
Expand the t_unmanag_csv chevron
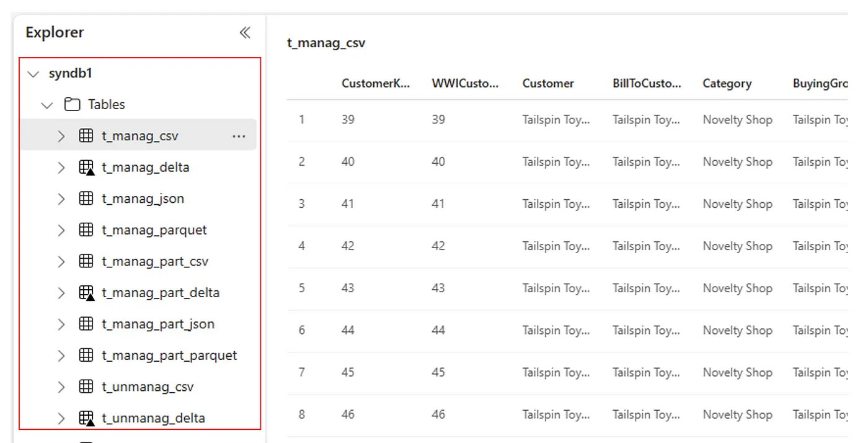61,387
